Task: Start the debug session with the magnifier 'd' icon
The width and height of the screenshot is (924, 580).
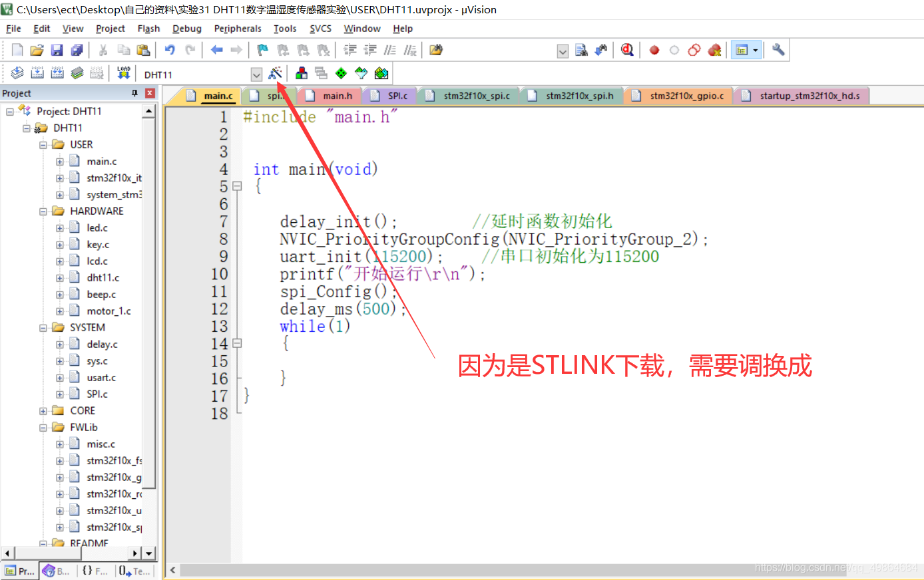Action: coord(627,50)
